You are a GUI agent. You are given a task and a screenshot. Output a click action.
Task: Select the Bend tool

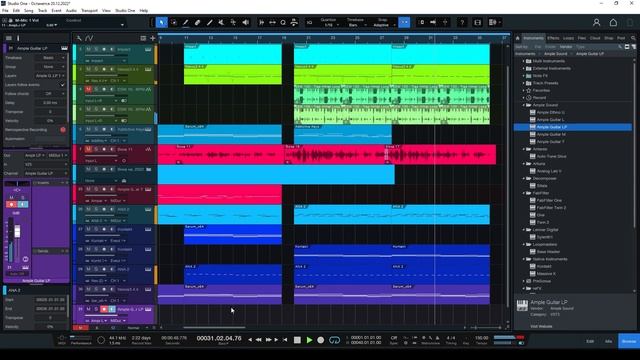click(233, 22)
